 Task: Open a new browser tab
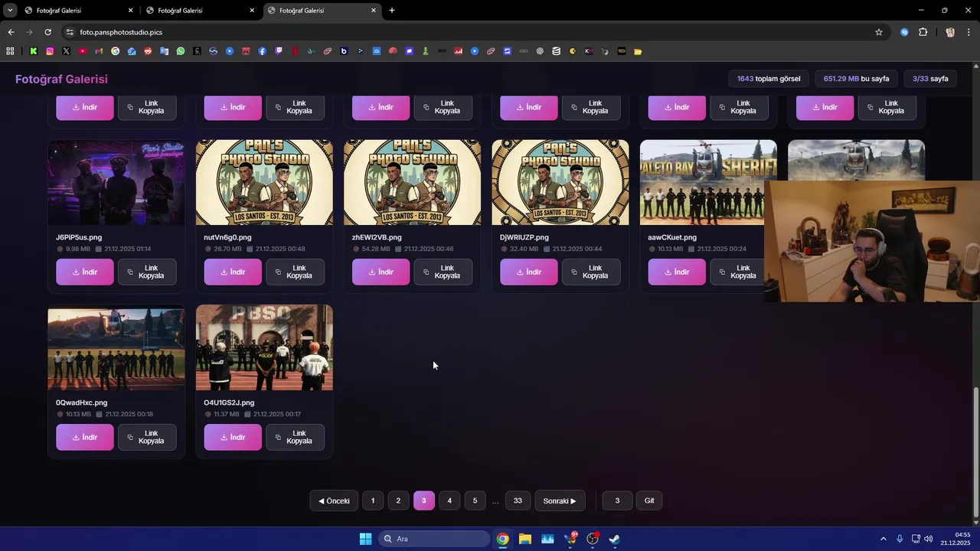point(392,11)
